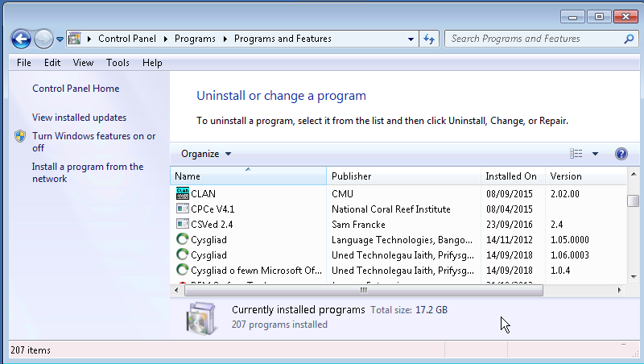Viewport: 644px width, 364px height.
Task: Click the Control Panel icon in address bar
Action: (x=74, y=39)
